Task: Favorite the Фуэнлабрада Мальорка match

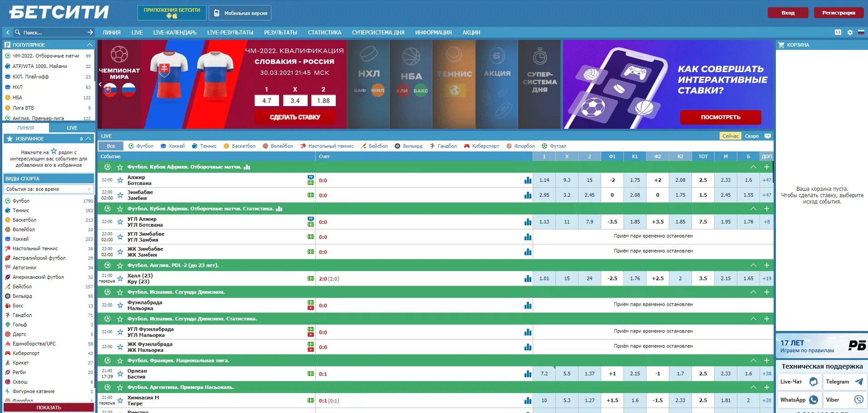Action: (x=120, y=305)
